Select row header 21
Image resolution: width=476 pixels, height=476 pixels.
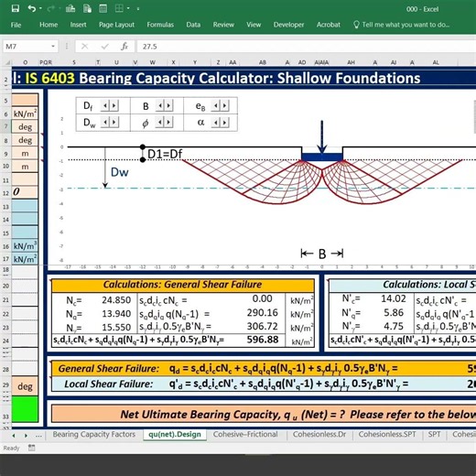(5, 300)
